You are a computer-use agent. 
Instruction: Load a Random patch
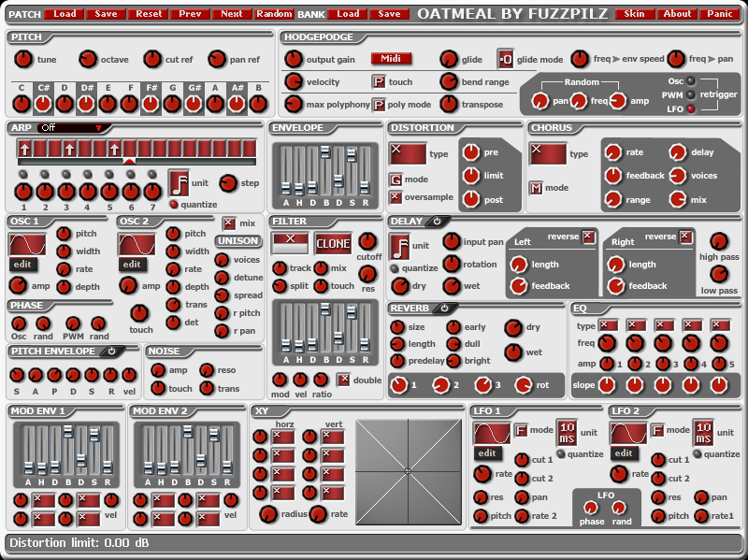274,14
